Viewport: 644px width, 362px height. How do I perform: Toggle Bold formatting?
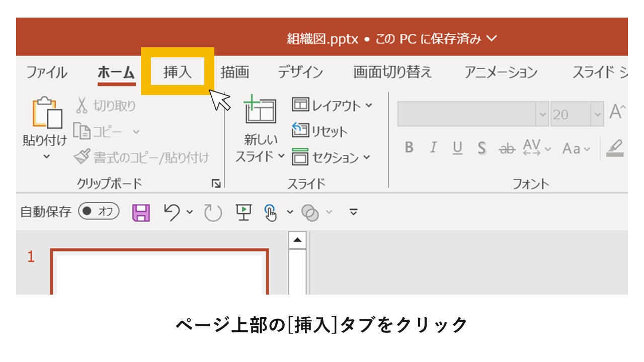[409, 147]
